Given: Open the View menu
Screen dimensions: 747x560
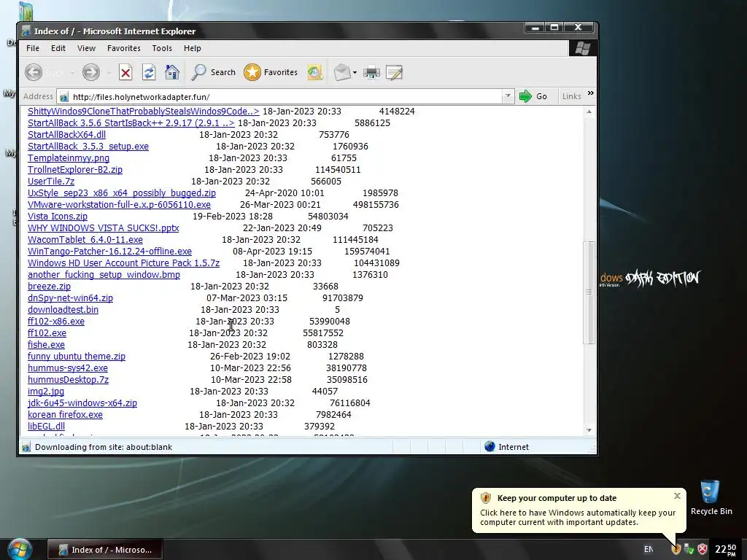Looking at the screenshot, I should [x=86, y=48].
